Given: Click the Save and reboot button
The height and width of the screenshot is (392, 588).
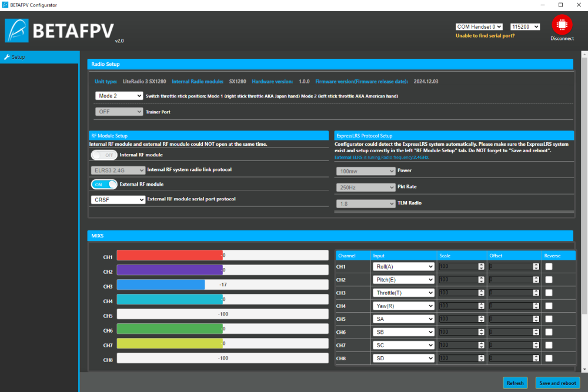Looking at the screenshot, I should coord(557,383).
